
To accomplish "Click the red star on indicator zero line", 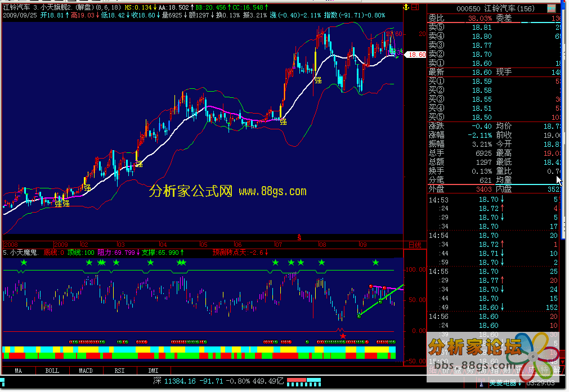I will tap(343, 336).
